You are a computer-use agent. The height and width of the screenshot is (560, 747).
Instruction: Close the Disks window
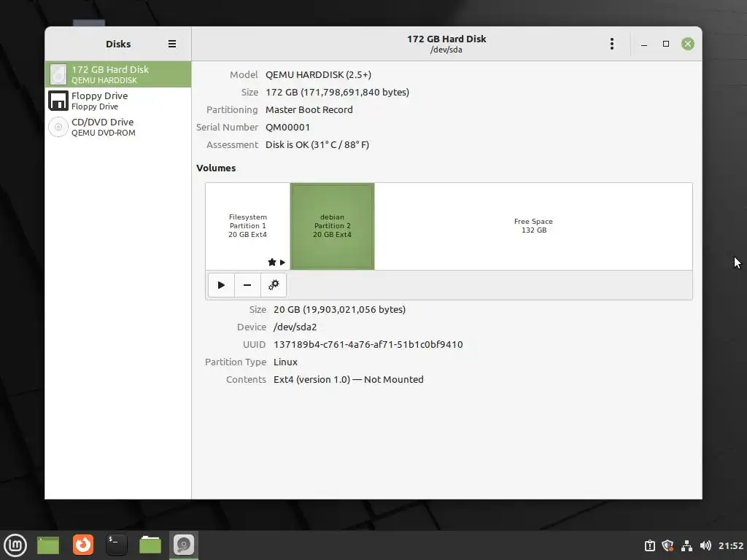687,44
